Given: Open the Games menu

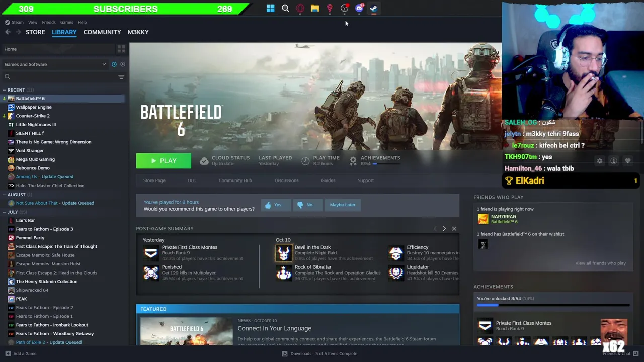Looking at the screenshot, I should pyautogui.click(x=66, y=22).
